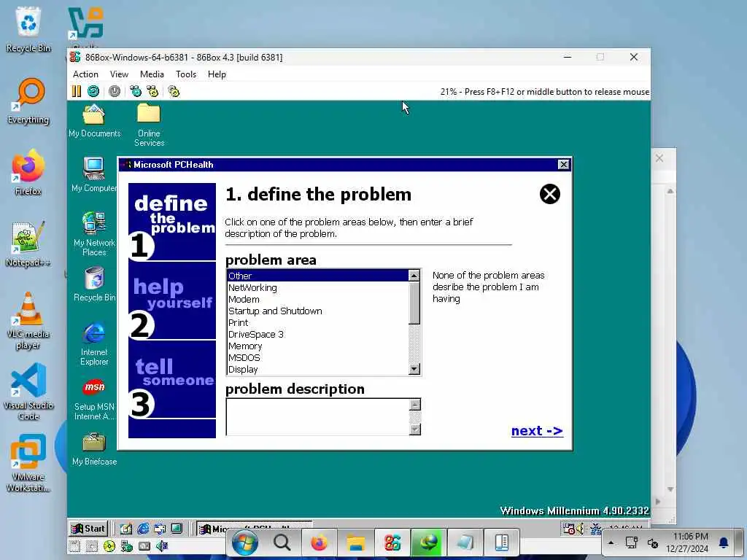This screenshot has width=747, height=560.
Task: Select step 2 help yourself panel
Action: coord(172,301)
